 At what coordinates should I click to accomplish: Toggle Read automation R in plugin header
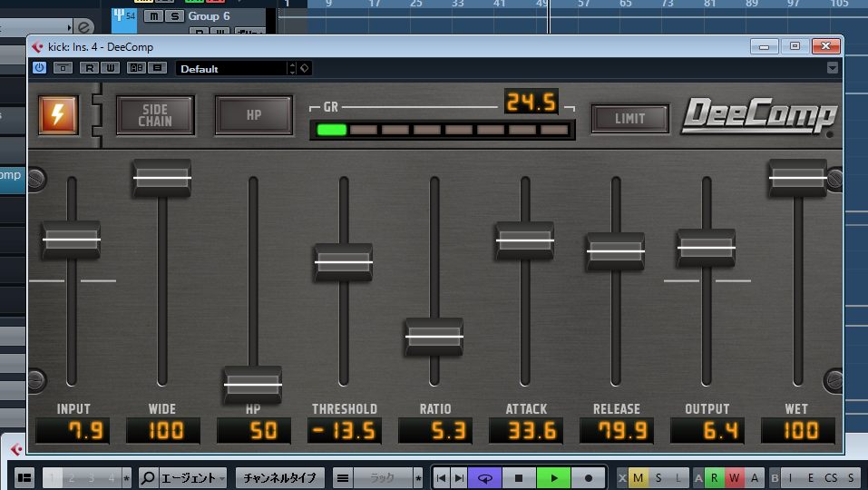(x=89, y=68)
